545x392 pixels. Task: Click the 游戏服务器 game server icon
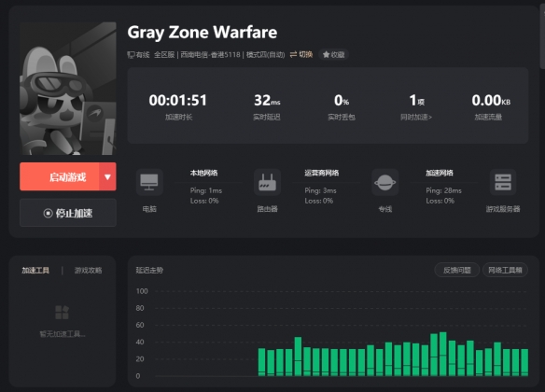click(x=503, y=182)
